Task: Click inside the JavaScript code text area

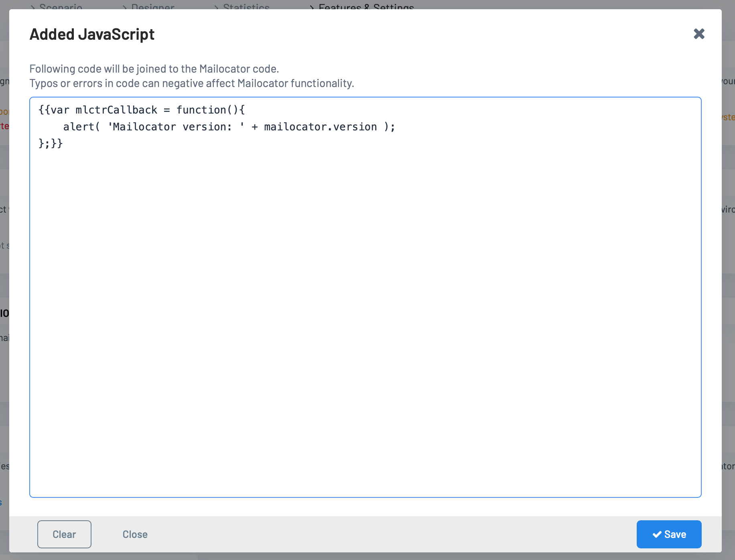Action: (x=365, y=297)
